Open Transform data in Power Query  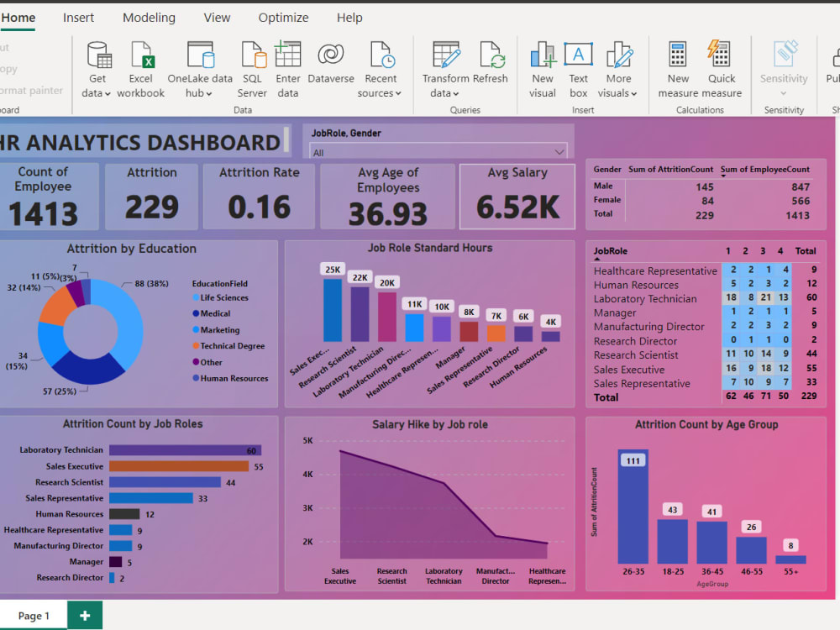(x=446, y=67)
